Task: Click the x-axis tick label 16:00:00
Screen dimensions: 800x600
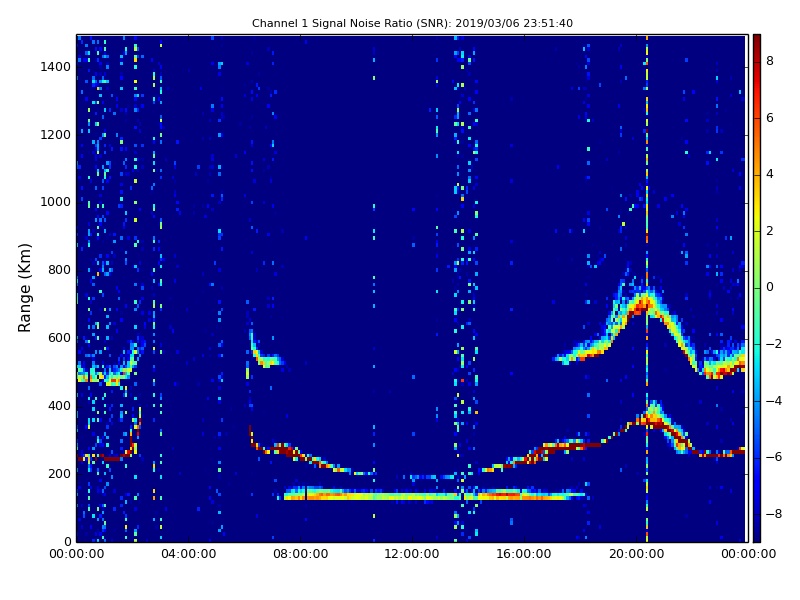Action: click(524, 554)
